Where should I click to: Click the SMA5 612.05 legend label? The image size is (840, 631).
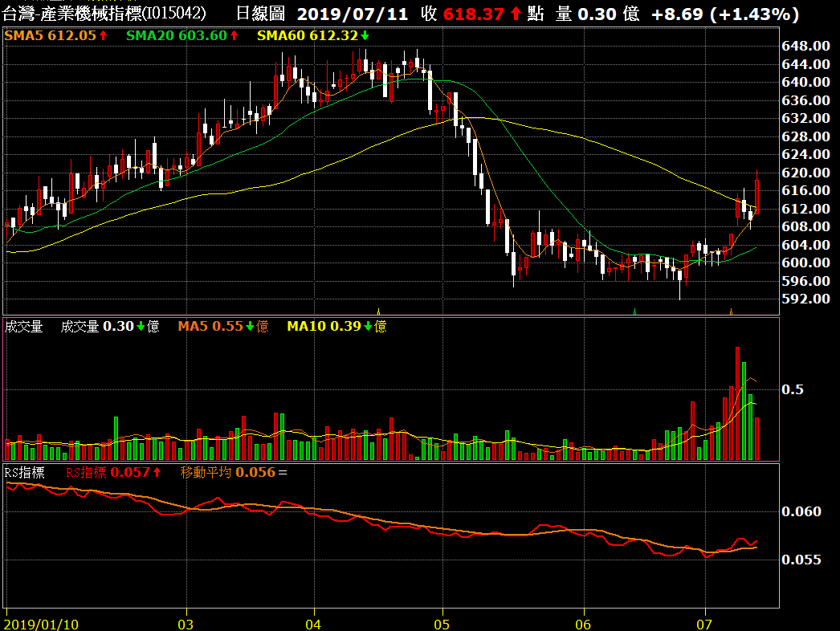(50, 36)
